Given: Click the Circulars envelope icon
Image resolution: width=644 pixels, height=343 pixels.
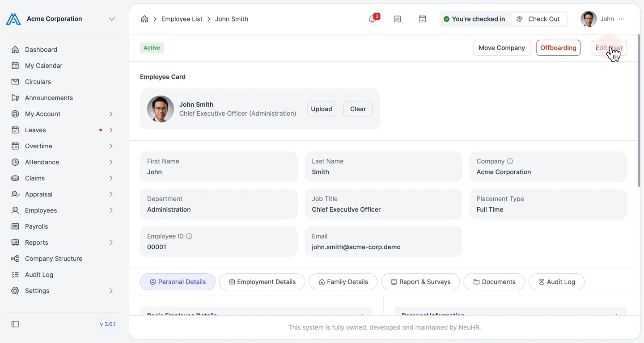Looking at the screenshot, I should tap(15, 82).
